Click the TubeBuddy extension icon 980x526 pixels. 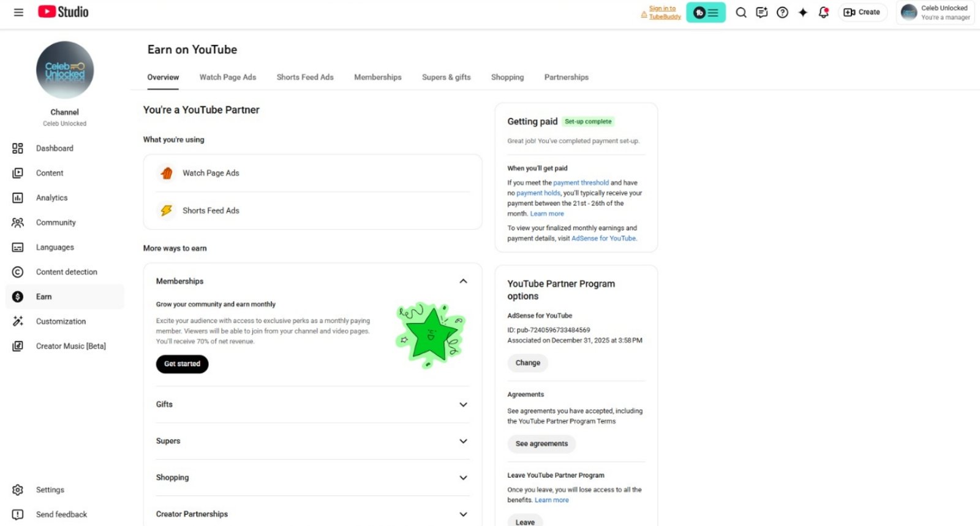pyautogui.click(x=706, y=12)
